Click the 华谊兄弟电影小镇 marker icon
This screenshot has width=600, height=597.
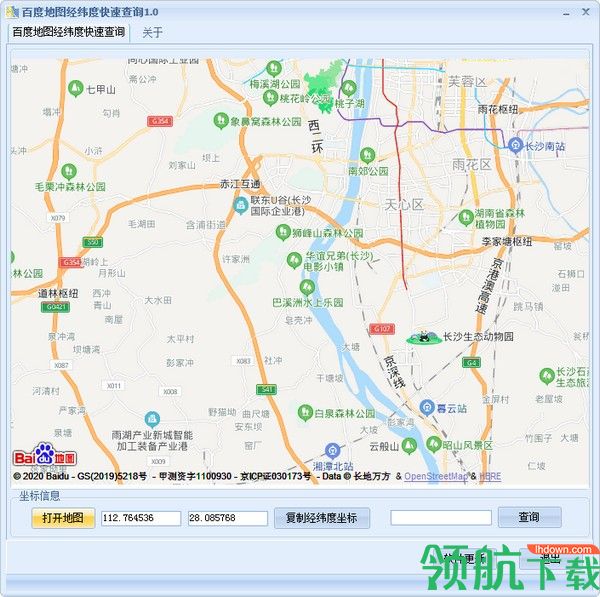tap(294, 260)
